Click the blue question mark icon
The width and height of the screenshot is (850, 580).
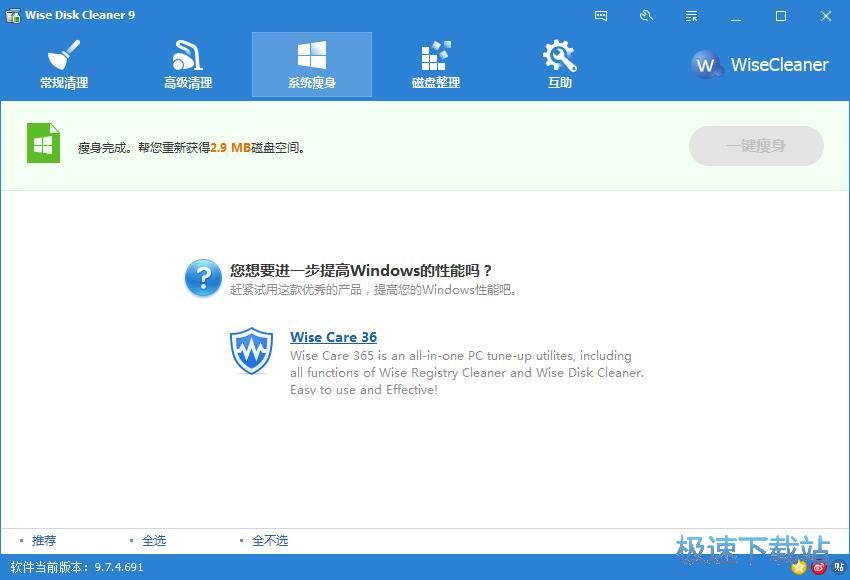(203, 278)
